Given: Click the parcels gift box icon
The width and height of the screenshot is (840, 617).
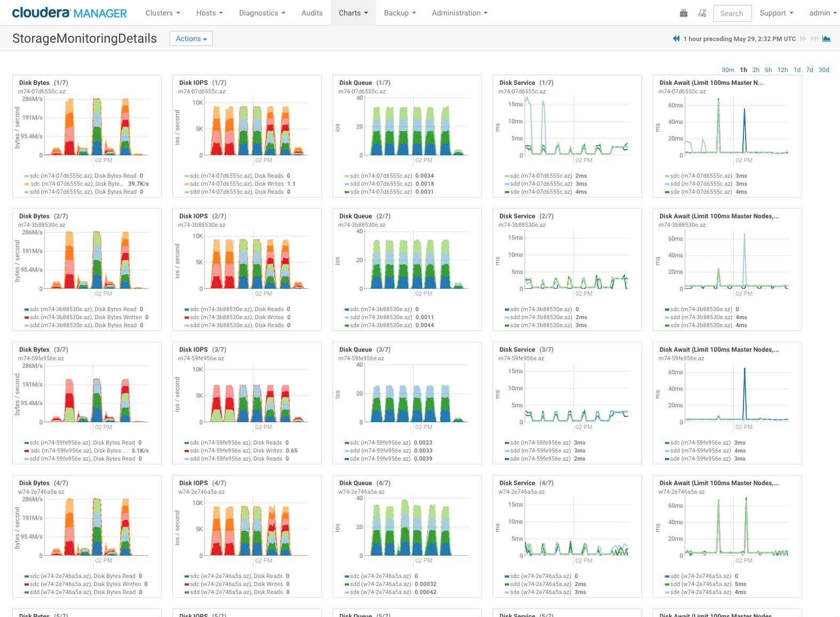Looking at the screenshot, I should [x=684, y=13].
